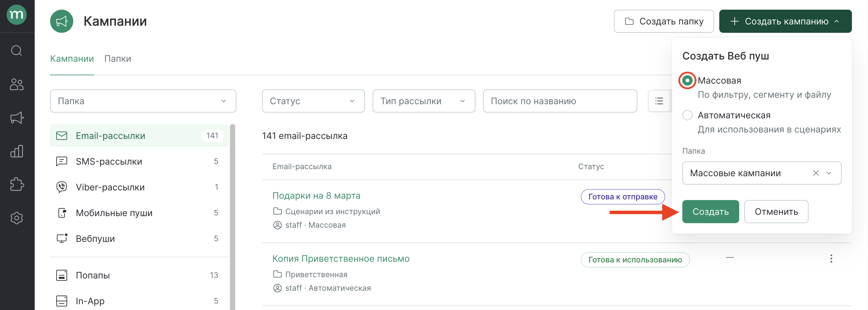
Task: Click the green megaphone icon beside Кампании title
Action: click(x=62, y=21)
